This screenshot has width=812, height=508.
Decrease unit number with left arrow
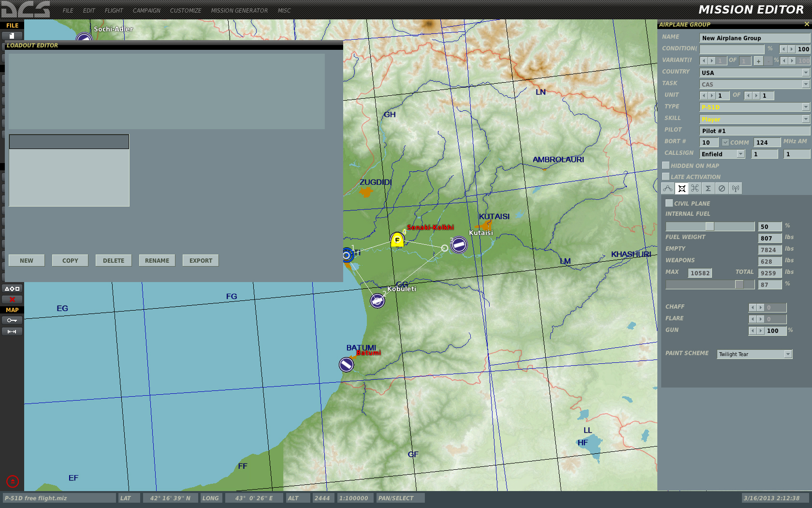[704, 96]
